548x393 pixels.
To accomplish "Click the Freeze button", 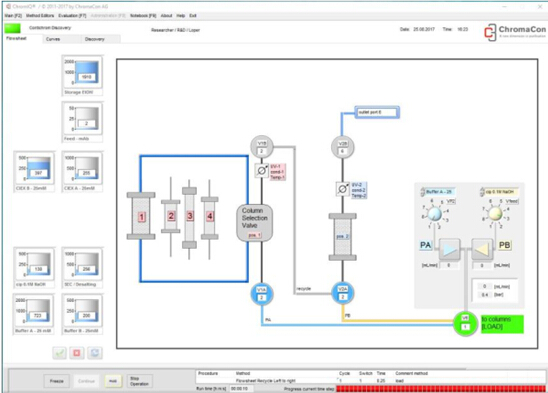I will (x=57, y=381).
